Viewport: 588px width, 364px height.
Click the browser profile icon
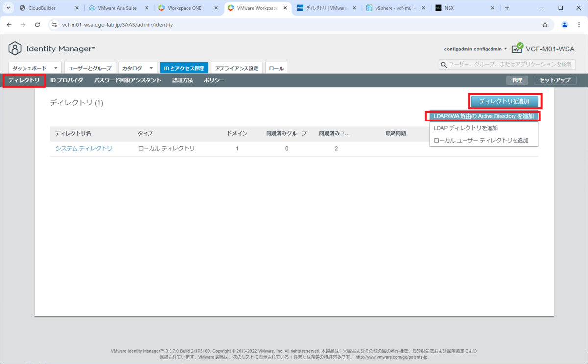(564, 24)
